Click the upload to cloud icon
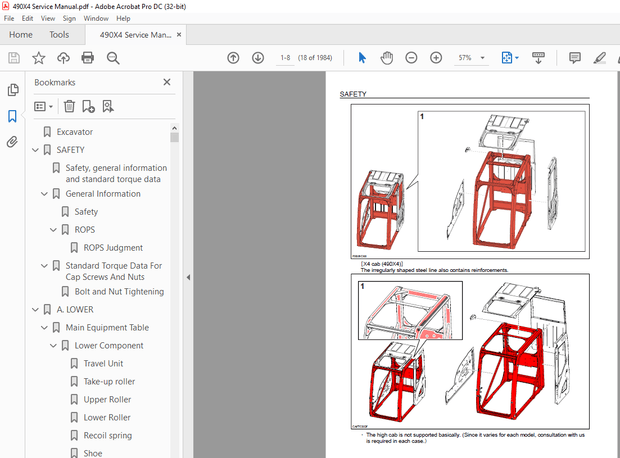 (x=63, y=58)
